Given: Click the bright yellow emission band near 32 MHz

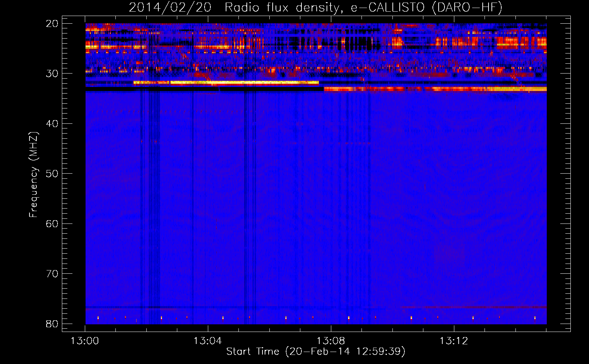Looking at the screenshot, I should [x=226, y=83].
